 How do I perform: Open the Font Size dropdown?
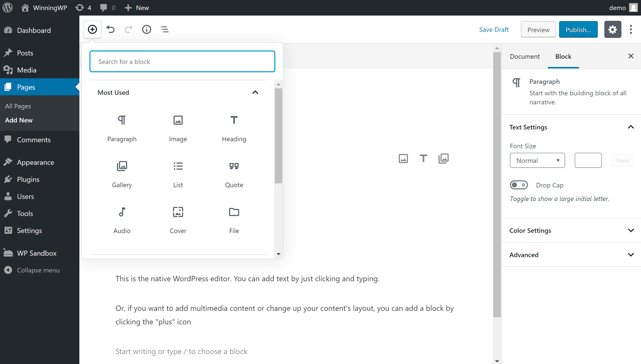(x=536, y=160)
